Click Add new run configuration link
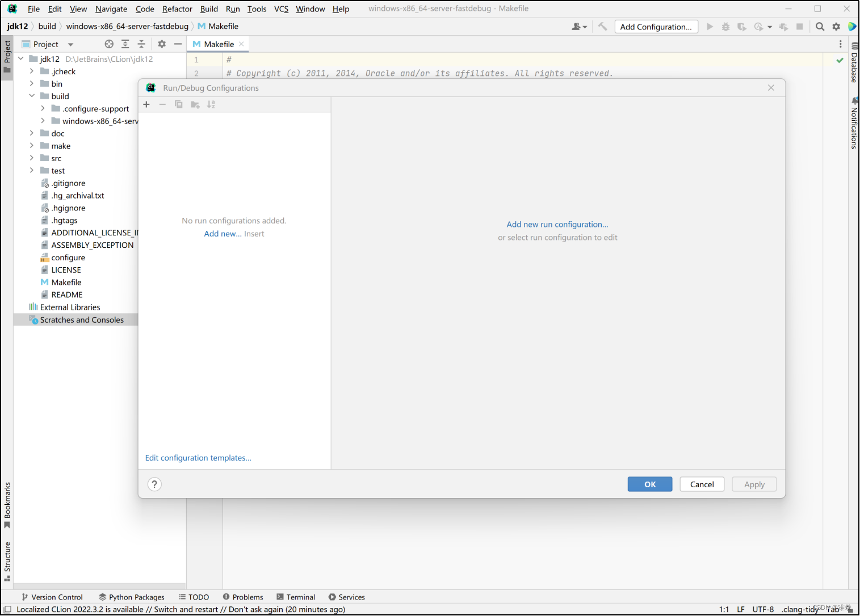The width and height of the screenshot is (860, 616). pos(557,225)
